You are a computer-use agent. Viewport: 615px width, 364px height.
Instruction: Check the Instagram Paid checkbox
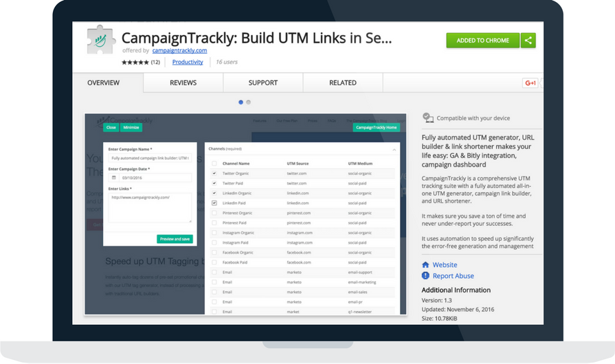click(x=214, y=242)
